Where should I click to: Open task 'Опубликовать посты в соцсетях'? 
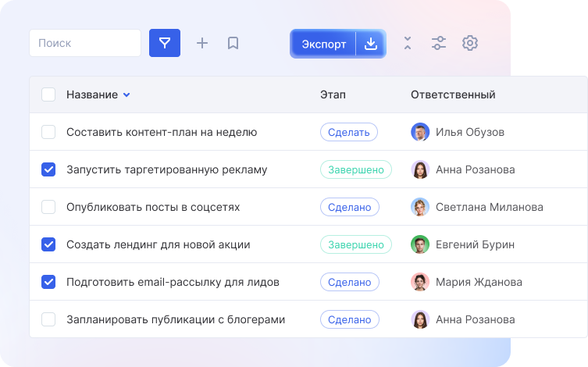[153, 207]
